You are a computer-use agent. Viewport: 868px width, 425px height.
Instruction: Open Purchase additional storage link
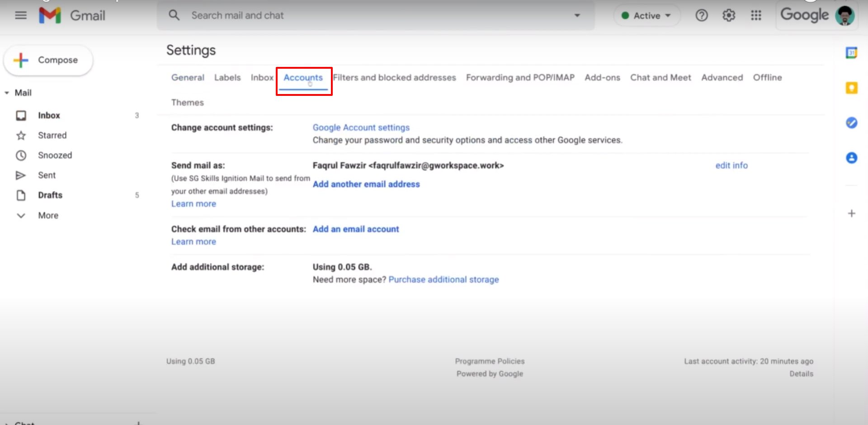click(443, 279)
